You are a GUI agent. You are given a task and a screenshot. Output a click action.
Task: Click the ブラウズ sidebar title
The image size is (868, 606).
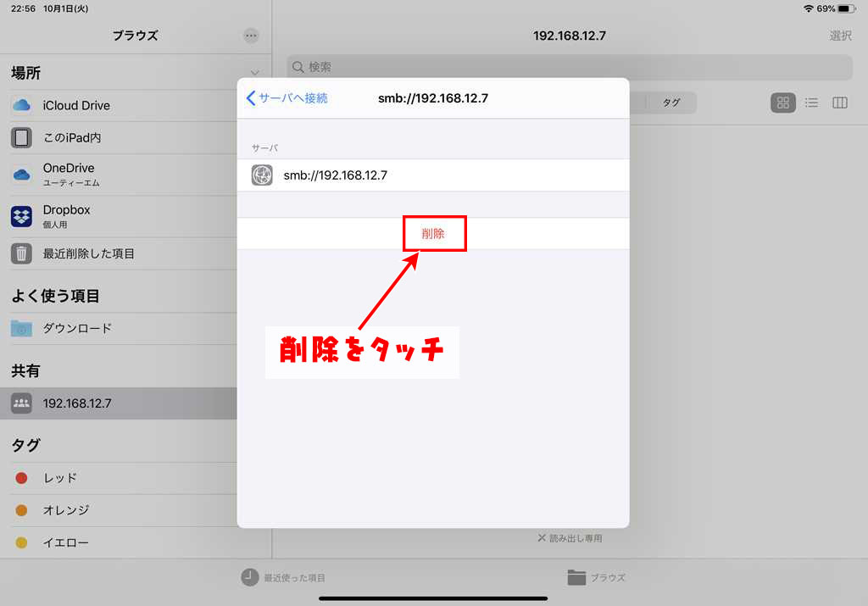(x=135, y=36)
